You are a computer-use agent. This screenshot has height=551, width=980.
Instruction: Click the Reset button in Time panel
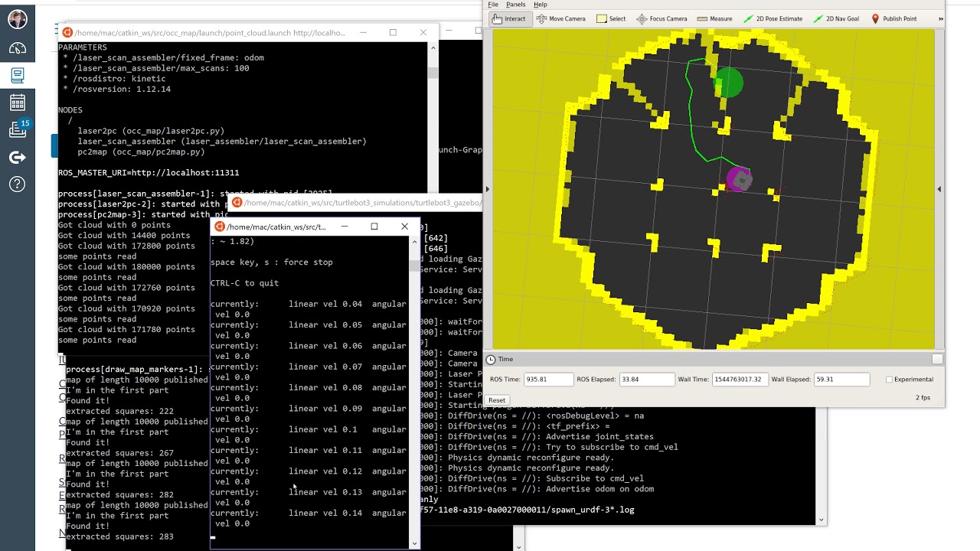(x=497, y=400)
